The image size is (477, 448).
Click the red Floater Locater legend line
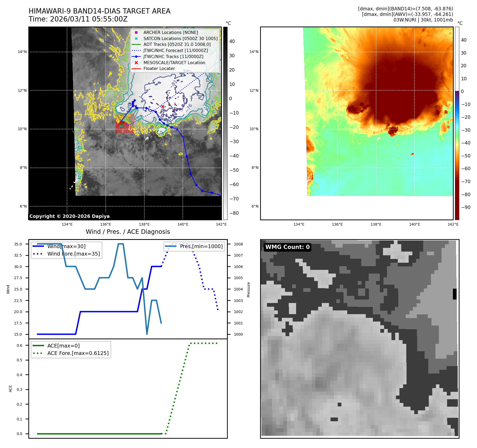136,69
